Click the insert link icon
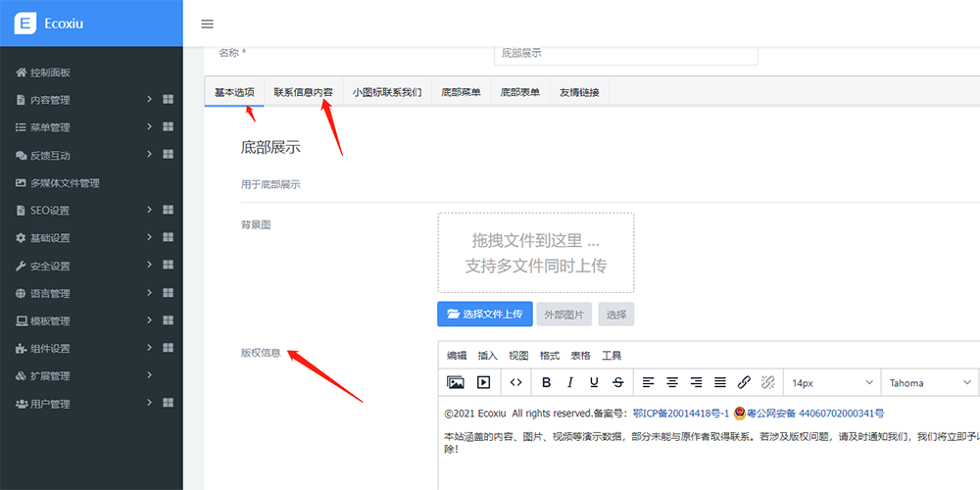 click(x=744, y=382)
